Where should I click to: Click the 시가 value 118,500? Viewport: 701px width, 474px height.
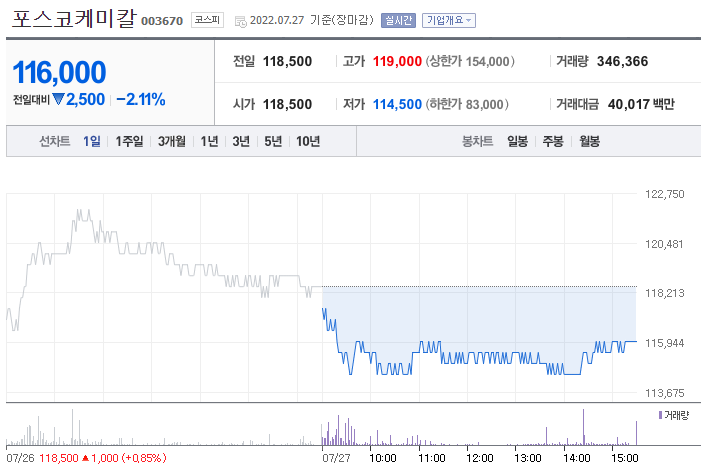point(287,104)
